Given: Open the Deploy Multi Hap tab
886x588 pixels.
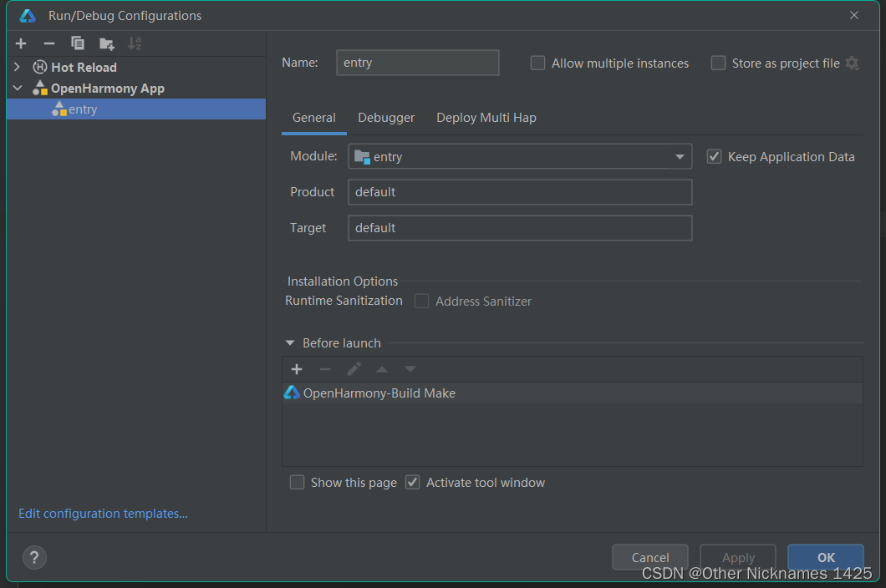Looking at the screenshot, I should click(x=486, y=118).
